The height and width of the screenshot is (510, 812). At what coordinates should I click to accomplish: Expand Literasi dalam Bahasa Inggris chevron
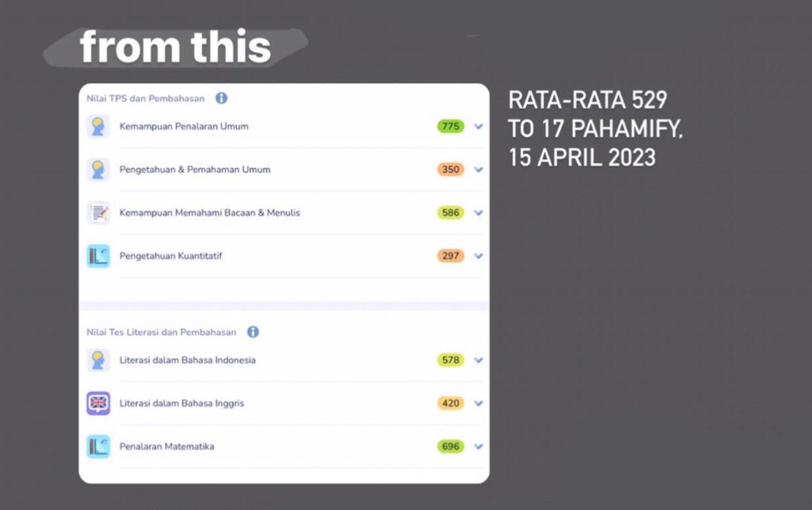pos(478,404)
